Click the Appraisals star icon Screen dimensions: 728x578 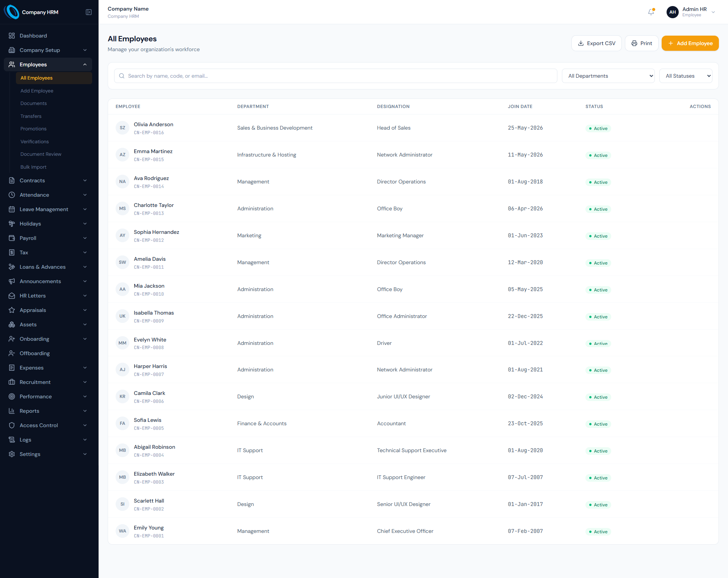(x=12, y=310)
